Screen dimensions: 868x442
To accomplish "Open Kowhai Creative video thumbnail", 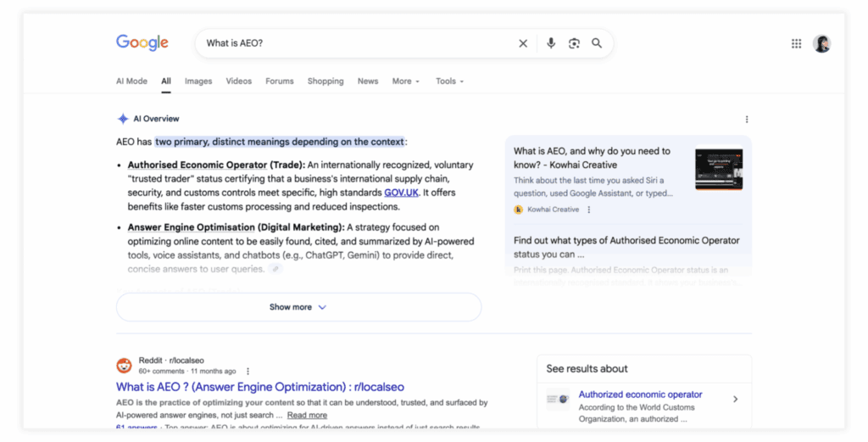I will [x=719, y=168].
